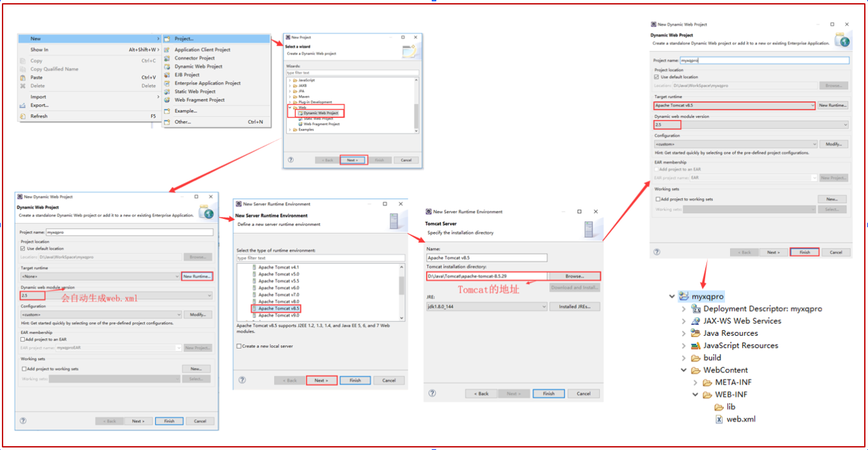
Task: Click Apache Tomcat v7.0 server icon
Action: pos(254,295)
